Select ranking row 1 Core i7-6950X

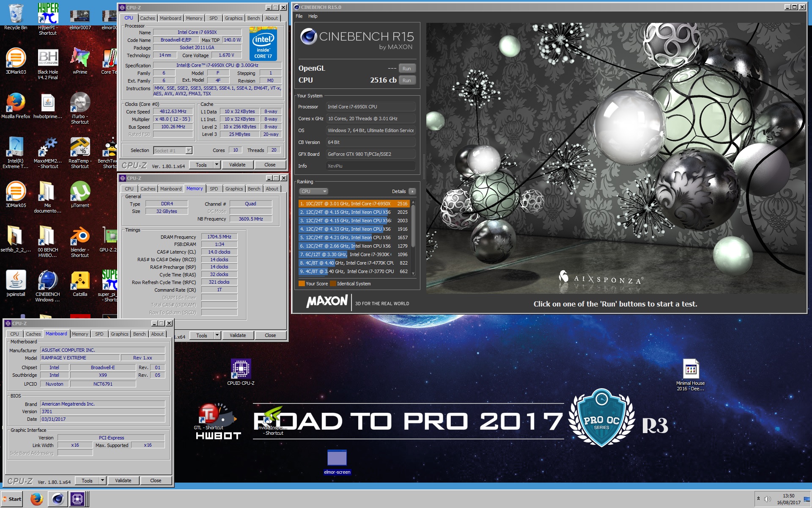tap(354, 204)
